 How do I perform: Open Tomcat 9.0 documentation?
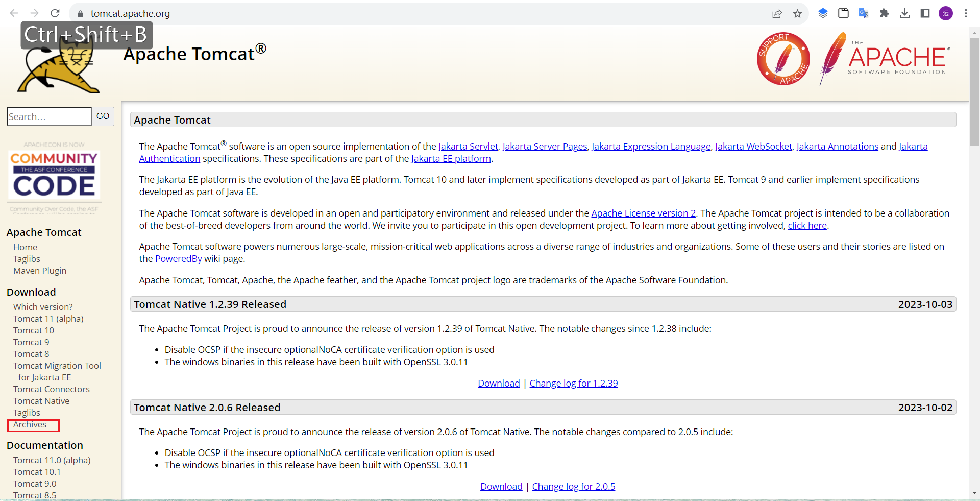35,484
